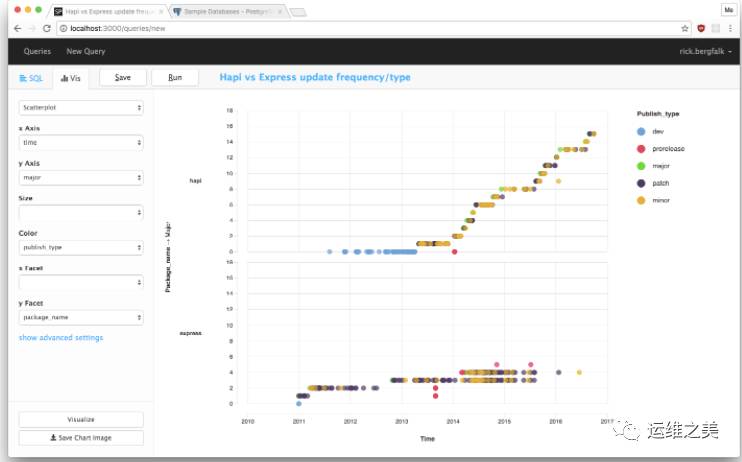Click the 2014 x-axis tick label
The height and width of the screenshot is (462, 742).
click(453, 421)
